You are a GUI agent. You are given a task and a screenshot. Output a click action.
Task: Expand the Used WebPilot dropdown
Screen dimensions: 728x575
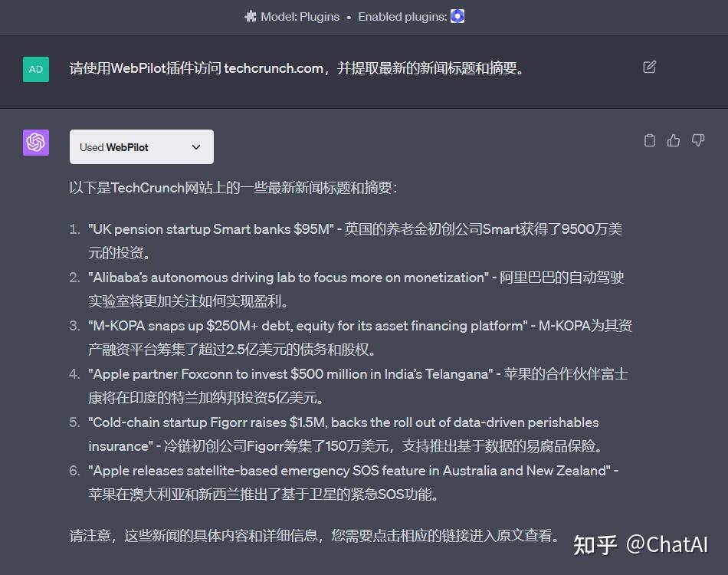(142, 146)
